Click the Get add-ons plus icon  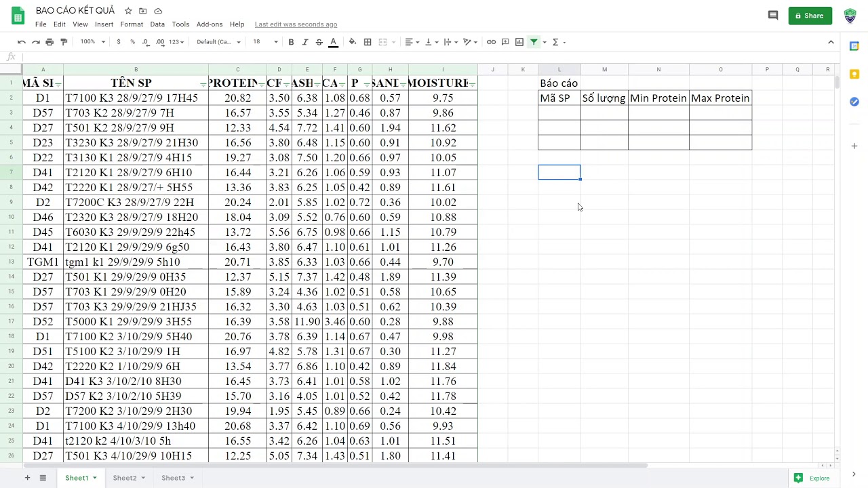click(854, 146)
